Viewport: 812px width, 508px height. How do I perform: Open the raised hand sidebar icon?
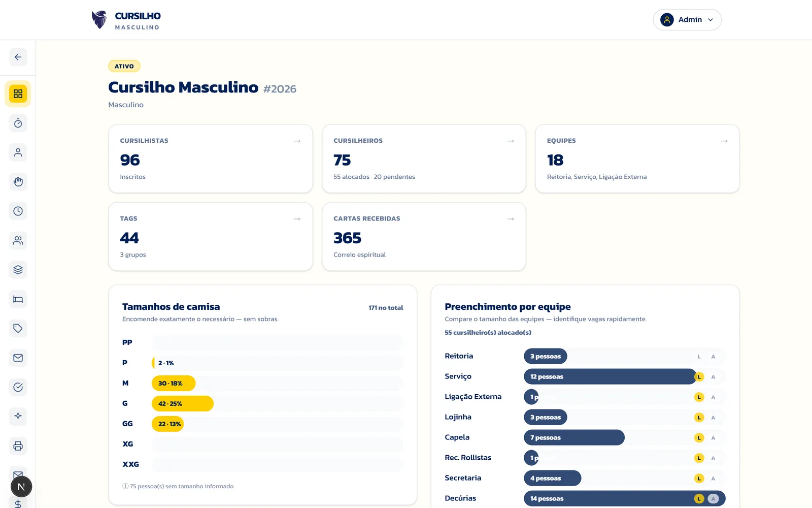(18, 182)
